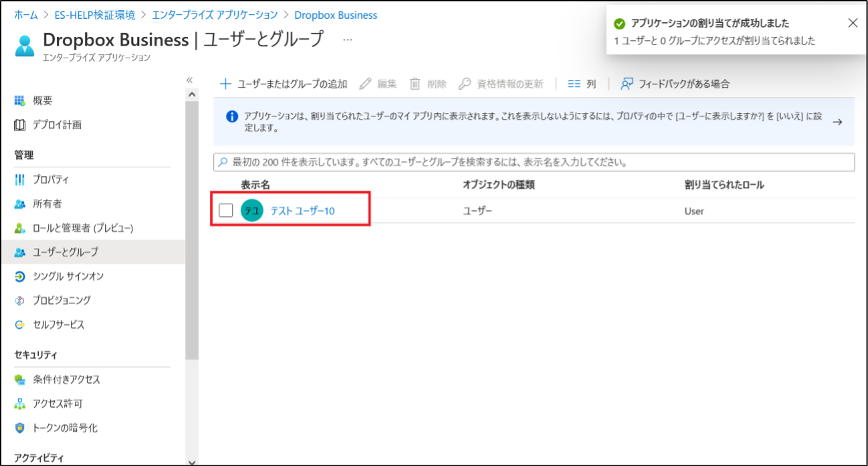Click the 概要 overview icon in sidebar
The width and height of the screenshot is (868, 466).
(20, 101)
